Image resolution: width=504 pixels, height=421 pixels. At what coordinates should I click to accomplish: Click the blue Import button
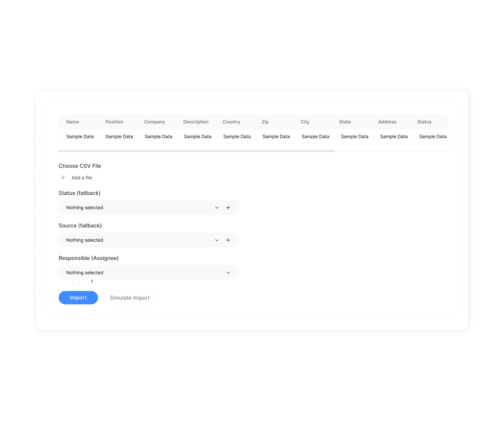78,297
